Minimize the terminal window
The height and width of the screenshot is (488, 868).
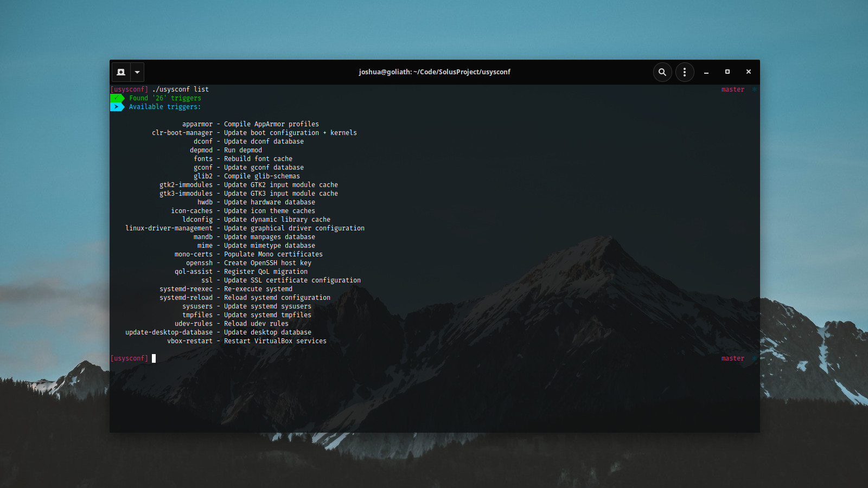point(706,72)
